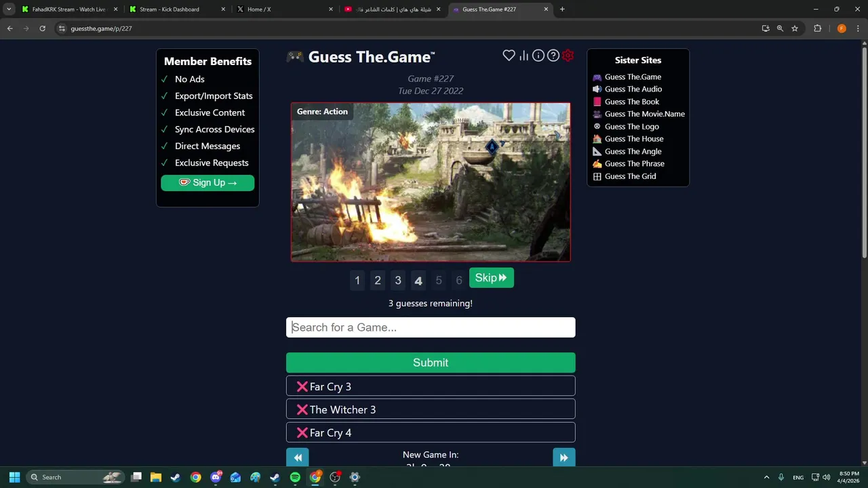Viewport: 868px width, 488px height.
Task: Open site information icon beside URL
Action: (62, 28)
